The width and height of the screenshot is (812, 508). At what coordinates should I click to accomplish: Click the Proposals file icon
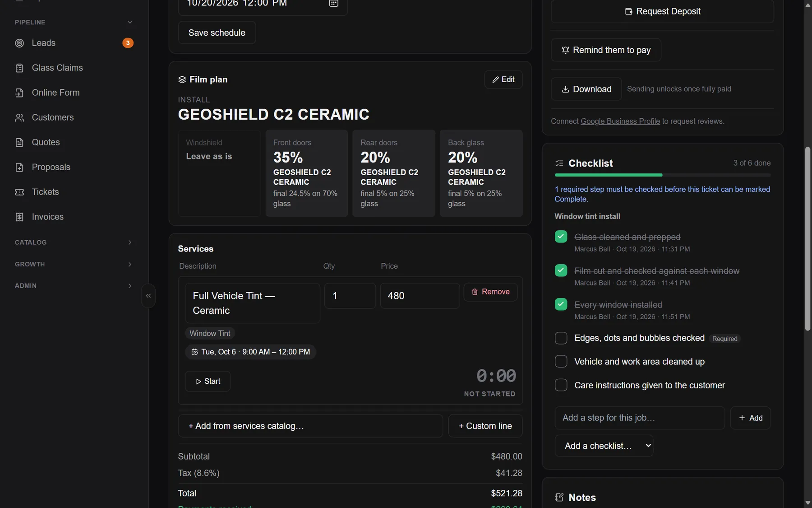19,167
